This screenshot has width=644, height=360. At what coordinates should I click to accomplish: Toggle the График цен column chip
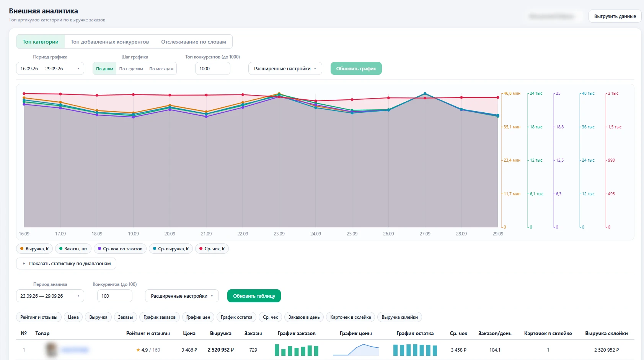(198, 317)
